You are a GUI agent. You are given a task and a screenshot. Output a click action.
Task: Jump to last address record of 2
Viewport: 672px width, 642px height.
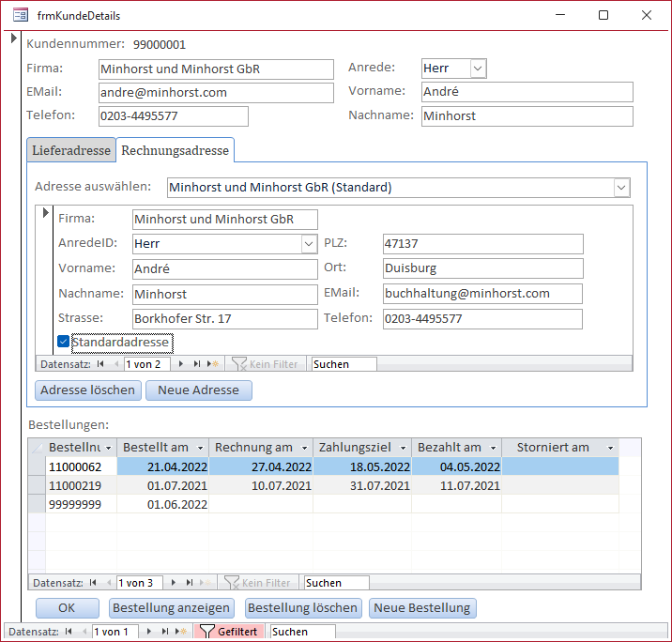click(x=197, y=363)
